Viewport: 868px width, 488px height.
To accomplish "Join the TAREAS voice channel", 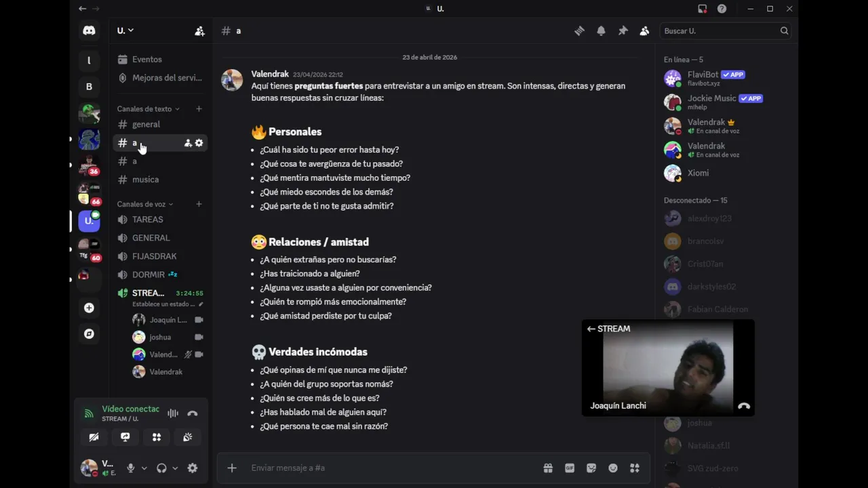I will click(160, 220).
